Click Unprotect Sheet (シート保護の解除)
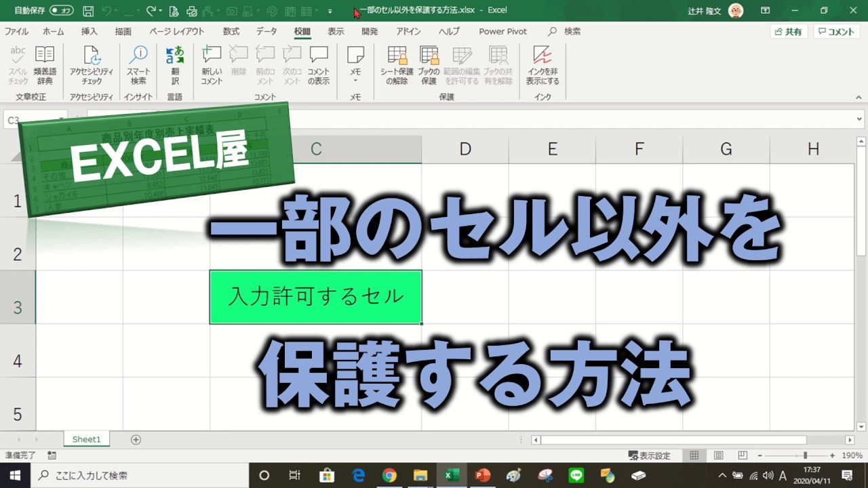This screenshot has width=868, height=488. pyautogui.click(x=397, y=66)
